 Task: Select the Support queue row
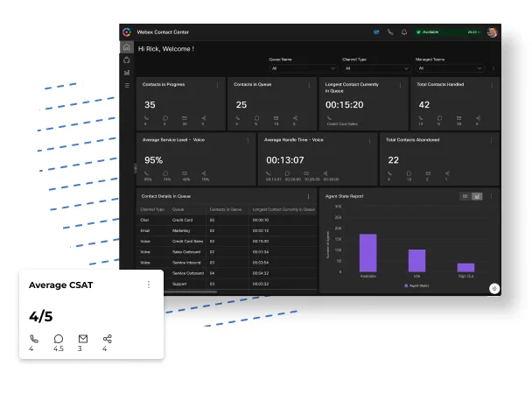pos(241,284)
